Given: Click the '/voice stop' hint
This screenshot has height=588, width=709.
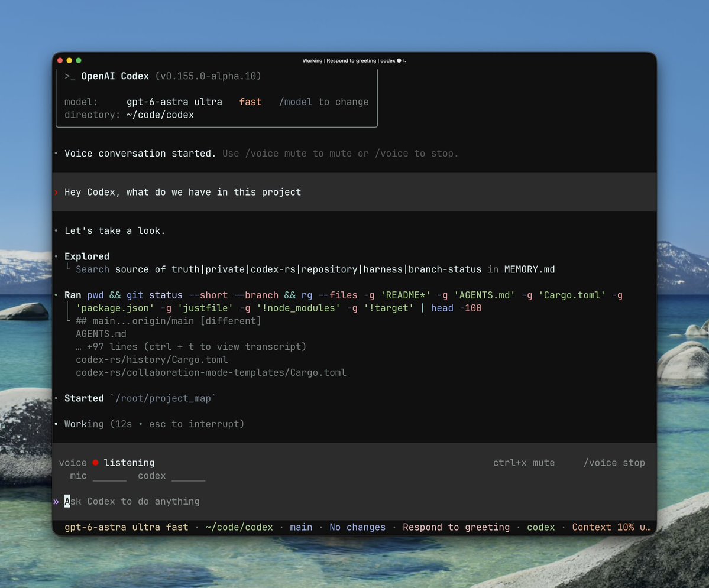Looking at the screenshot, I should coord(614,462).
